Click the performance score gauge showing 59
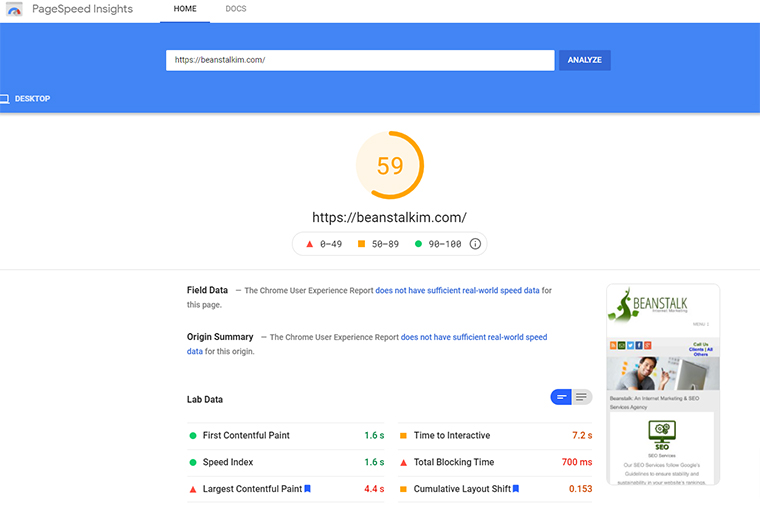The image size is (760, 508). coord(390,165)
